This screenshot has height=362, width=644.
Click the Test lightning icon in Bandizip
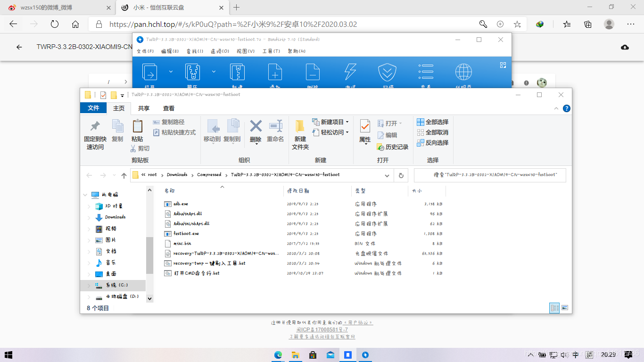point(350,72)
